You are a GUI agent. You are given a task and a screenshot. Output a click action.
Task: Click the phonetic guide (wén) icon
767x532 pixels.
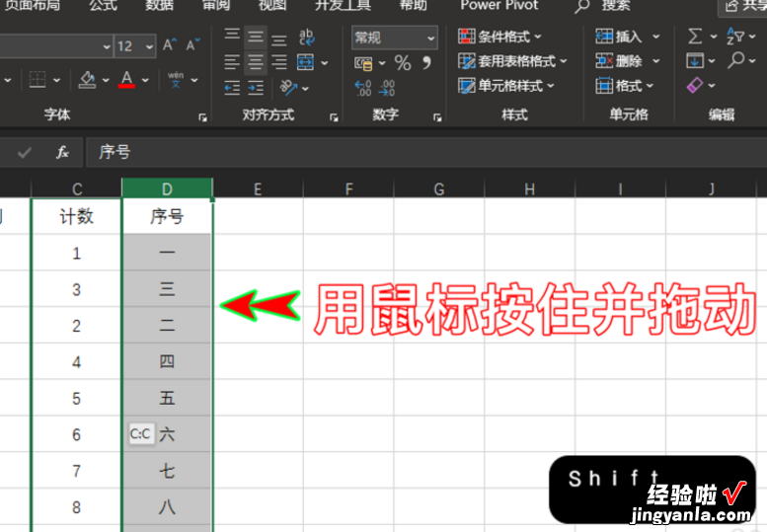[x=176, y=80]
